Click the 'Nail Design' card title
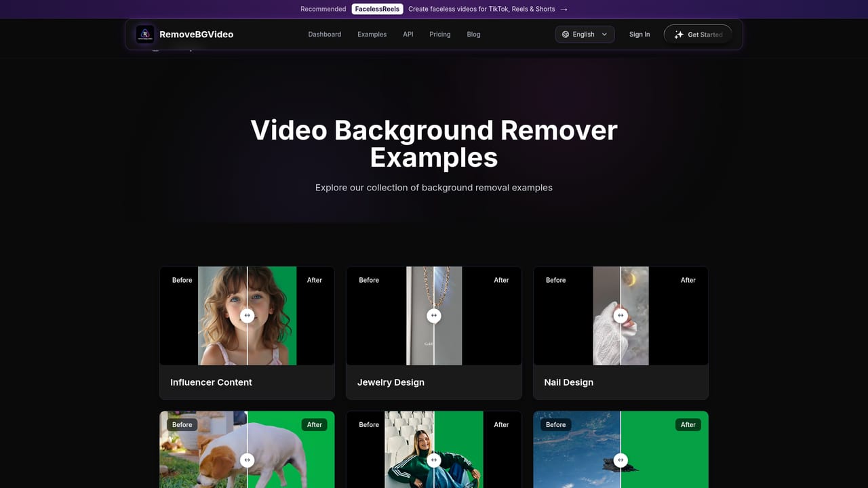 [568, 382]
